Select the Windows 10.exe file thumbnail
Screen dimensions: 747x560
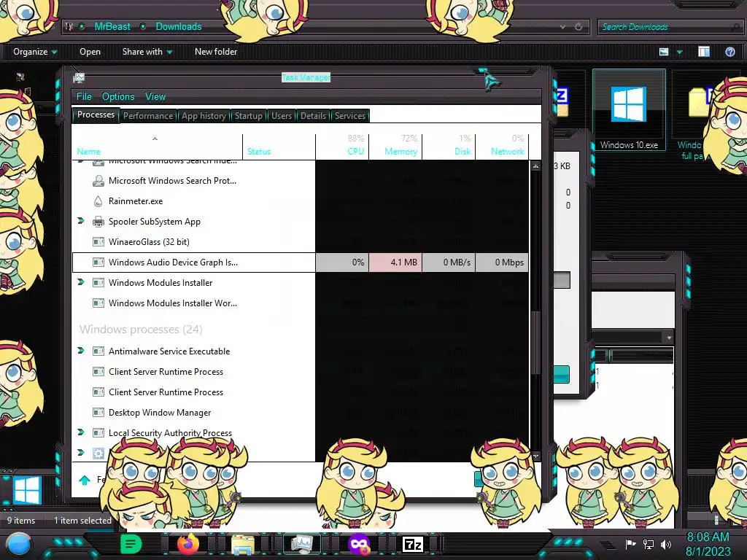[x=629, y=110]
